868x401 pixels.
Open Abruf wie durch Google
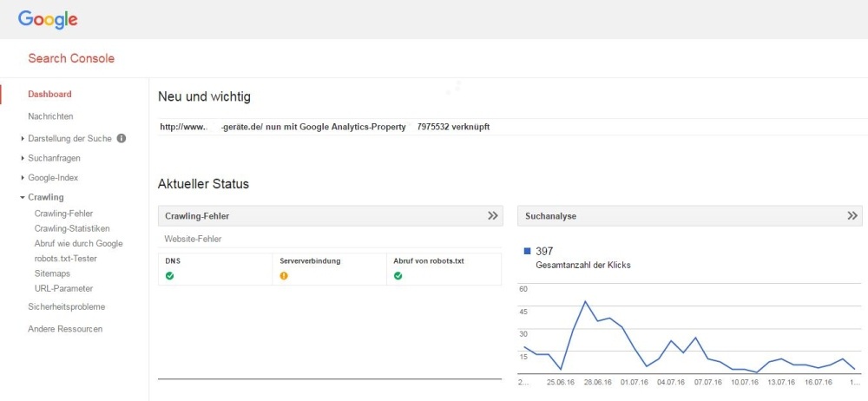[79, 243]
